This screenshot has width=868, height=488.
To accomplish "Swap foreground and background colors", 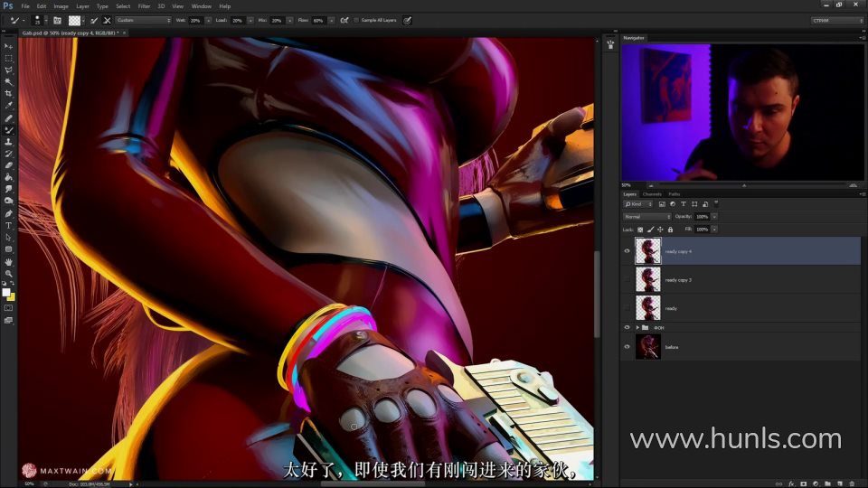I will coord(12,283).
